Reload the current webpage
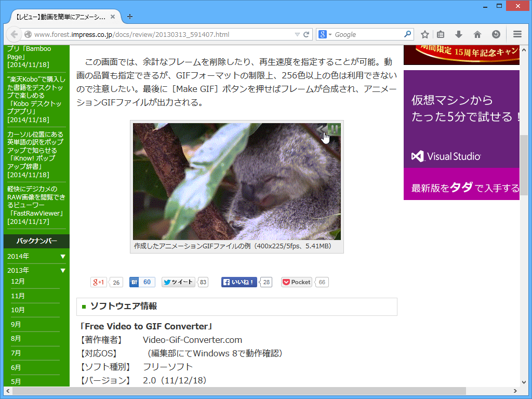This screenshot has height=399, width=532. click(306, 34)
